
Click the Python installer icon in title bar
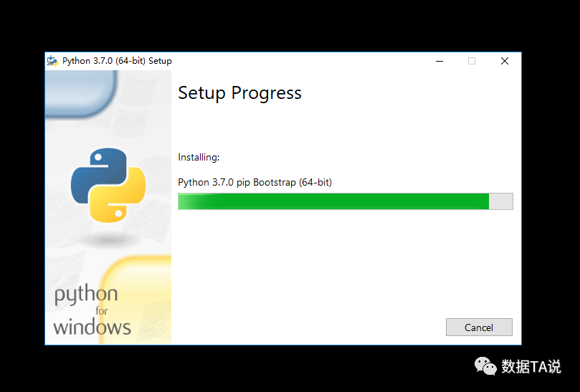pos(52,61)
